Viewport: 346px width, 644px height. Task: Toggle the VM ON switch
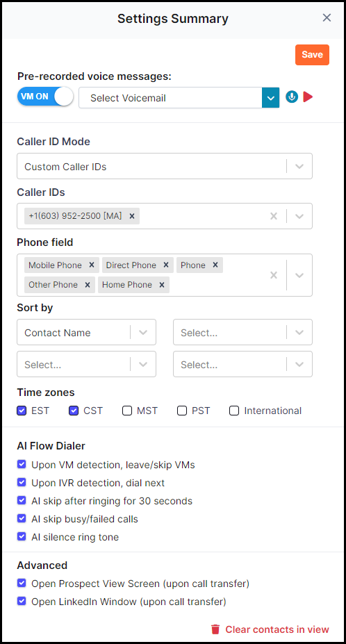(x=45, y=97)
